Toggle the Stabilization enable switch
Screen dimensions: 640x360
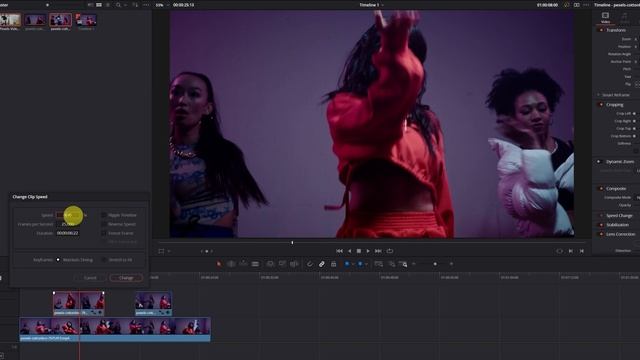pyautogui.click(x=601, y=225)
